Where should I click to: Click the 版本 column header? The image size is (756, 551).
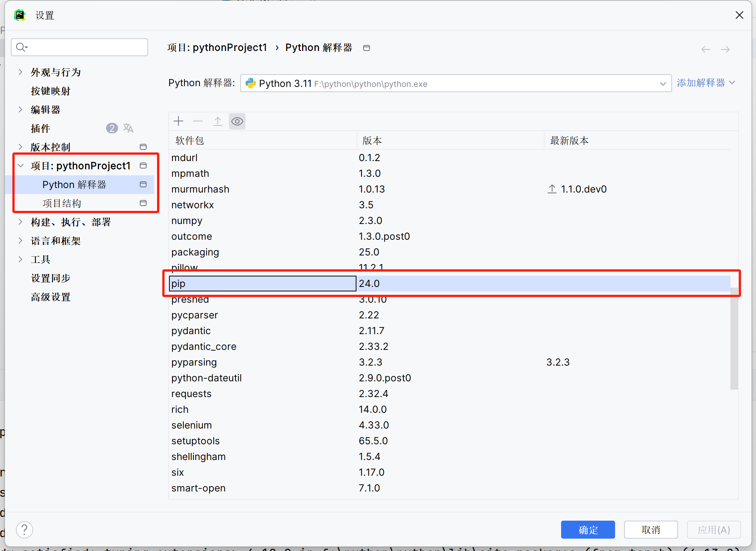tap(450, 140)
